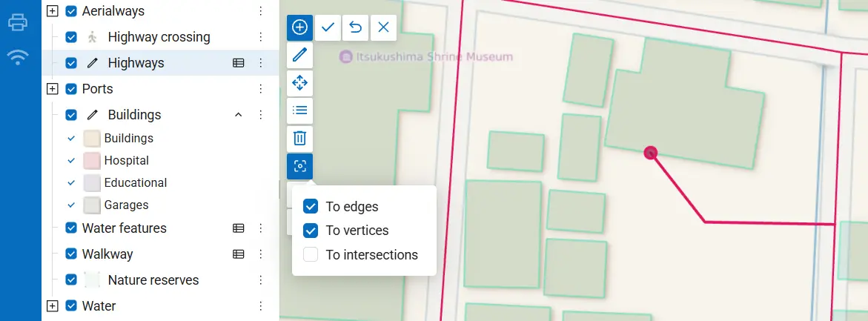Disable snapping to edges

click(x=311, y=206)
